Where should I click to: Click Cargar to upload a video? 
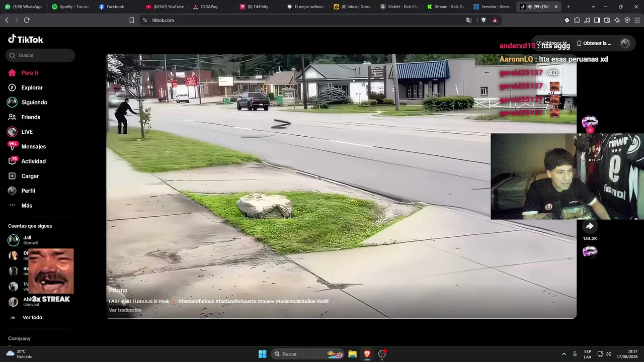point(30,176)
